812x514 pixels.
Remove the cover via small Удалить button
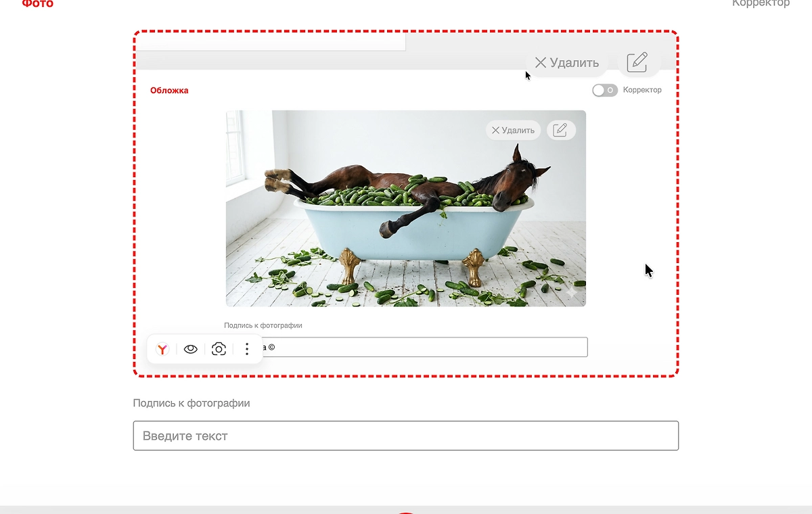coord(513,130)
